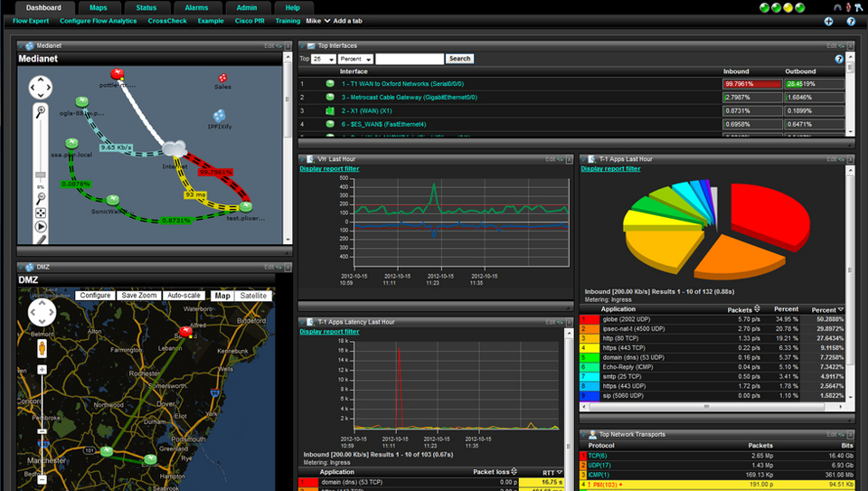868x491 pixels.
Task: Collapse the Top Interfaces panel triangle
Action: click(302, 46)
